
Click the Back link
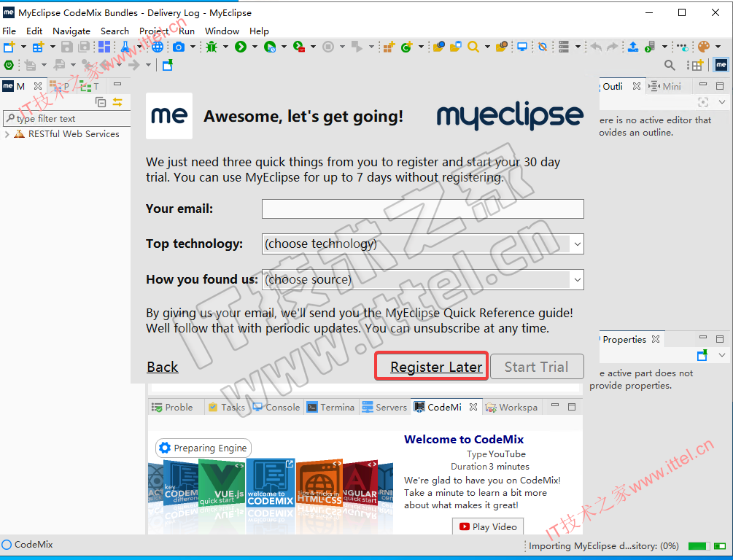(x=162, y=367)
